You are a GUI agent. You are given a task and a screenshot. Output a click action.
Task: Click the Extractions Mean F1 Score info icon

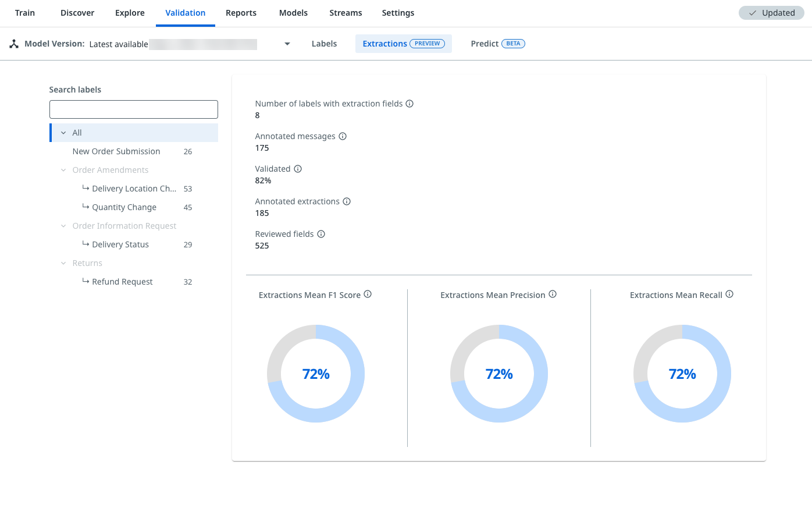pos(368,294)
